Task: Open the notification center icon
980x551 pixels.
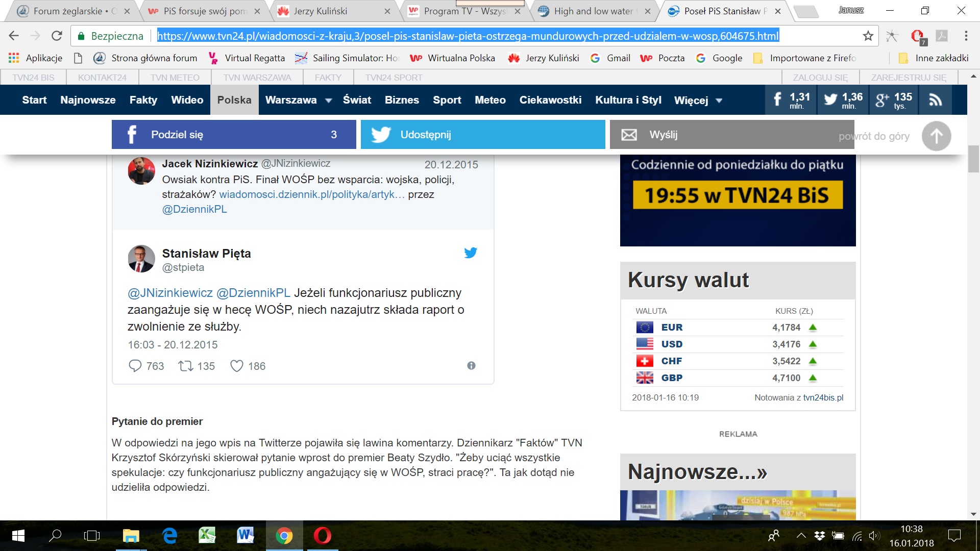Action: 954,536
